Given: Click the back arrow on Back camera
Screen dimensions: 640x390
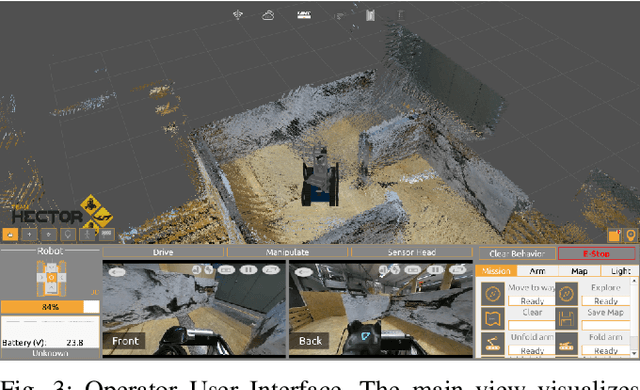Looking at the screenshot, I should tap(304, 272).
